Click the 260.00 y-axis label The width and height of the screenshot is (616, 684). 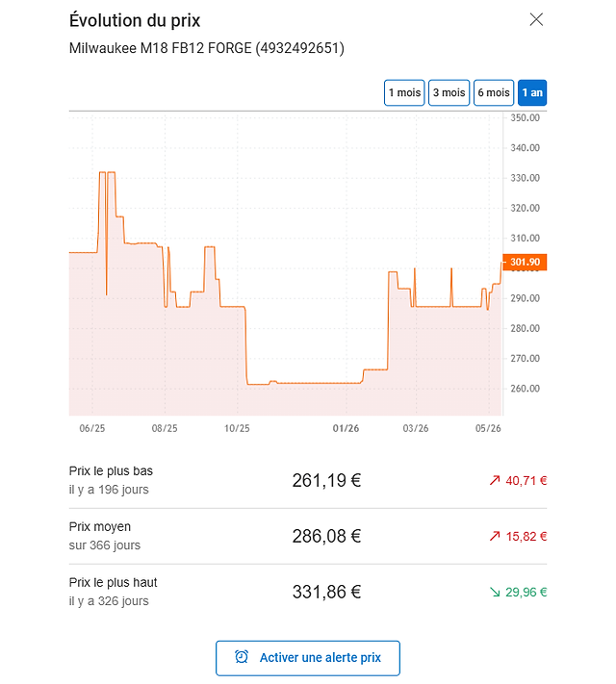point(526,389)
